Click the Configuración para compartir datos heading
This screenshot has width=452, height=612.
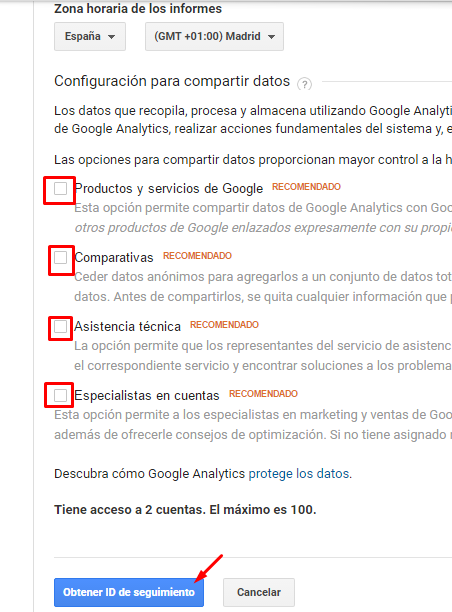click(x=172, y=81)
